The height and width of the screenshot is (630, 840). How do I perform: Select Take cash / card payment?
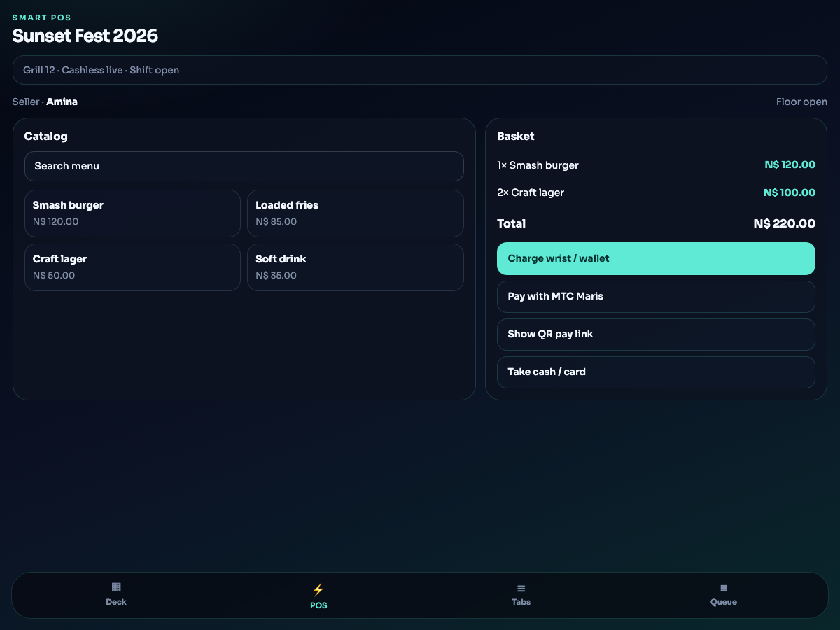[656, 372]
